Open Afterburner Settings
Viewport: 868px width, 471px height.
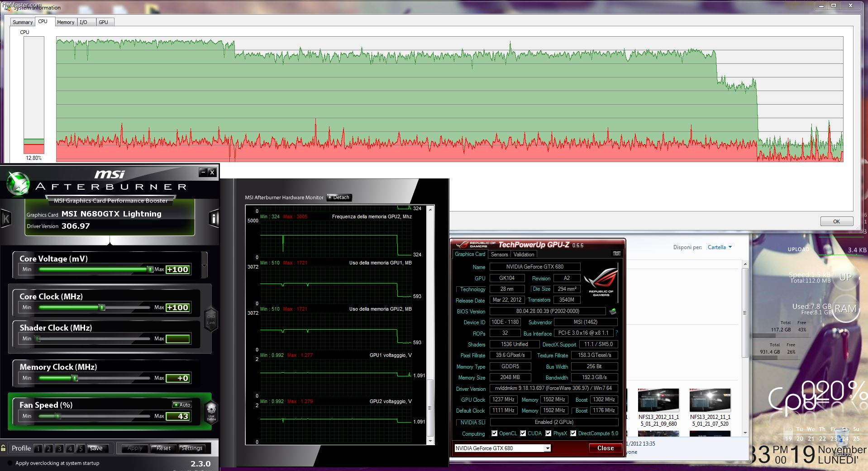(x=192, y=448)
